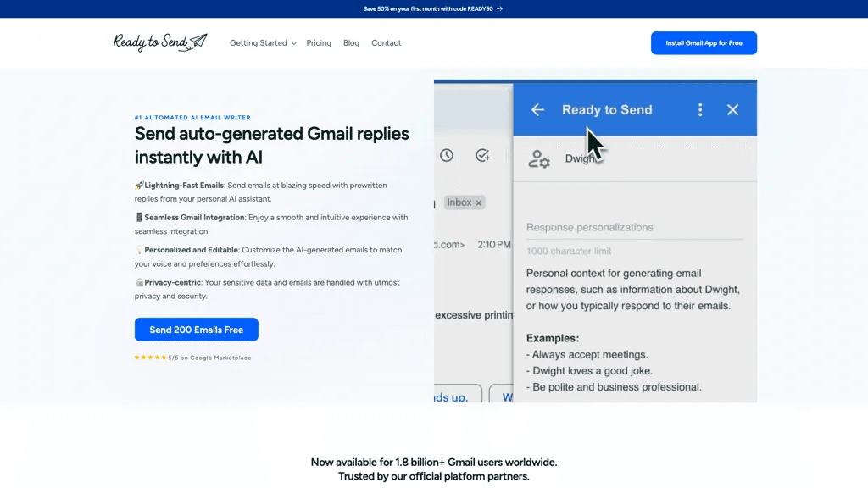This screenshot has width=868, height=488.
Task: Expand the Getting Started dropdown menu
Action: pos(263,42)
